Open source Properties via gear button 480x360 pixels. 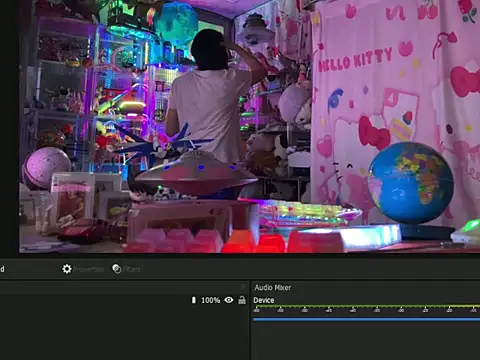tap(82, 269)
